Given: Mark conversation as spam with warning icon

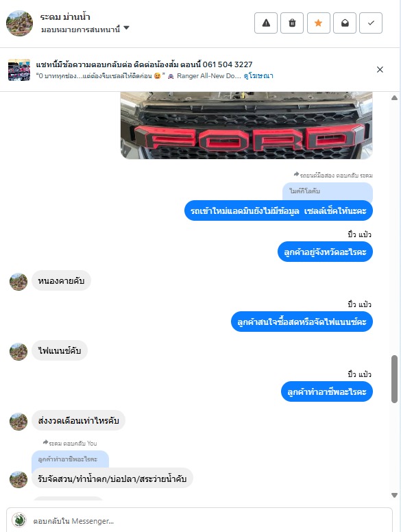Looking at the screenshot, I should tap(266, 23).
